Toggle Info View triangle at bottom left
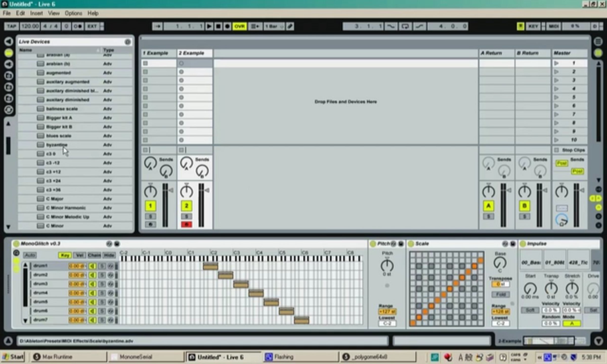The image size is (607, 364). click(x=8, y=341)
